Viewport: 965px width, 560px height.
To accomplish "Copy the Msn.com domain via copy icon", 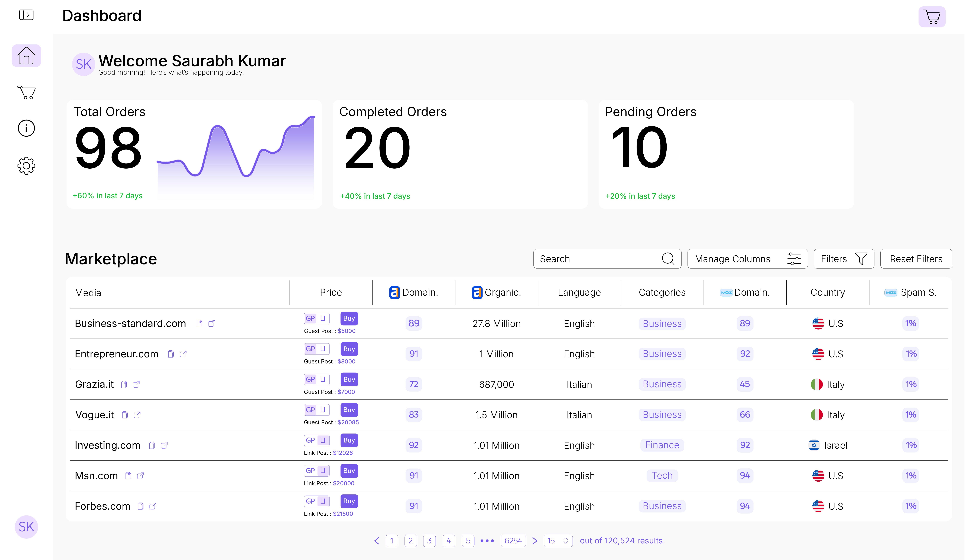I will click(x=128, y=476).
